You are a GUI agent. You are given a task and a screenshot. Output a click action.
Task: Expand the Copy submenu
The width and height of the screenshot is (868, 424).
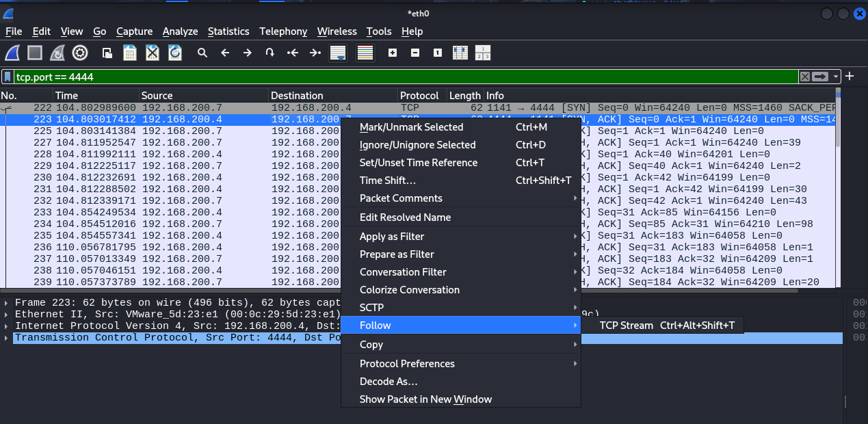click(x=461, y=345)
